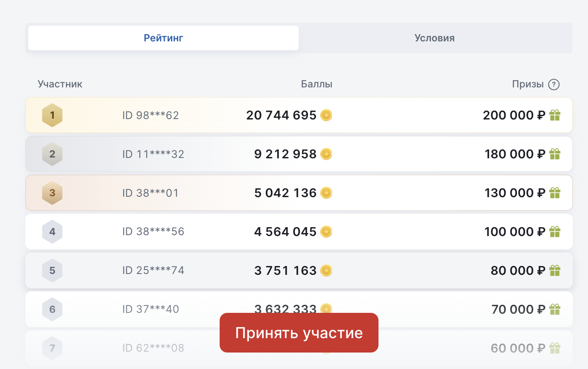Click the coin icon next to 3 751 163
This screenshot has width=588, height=369.
click(x=326, y=271)
